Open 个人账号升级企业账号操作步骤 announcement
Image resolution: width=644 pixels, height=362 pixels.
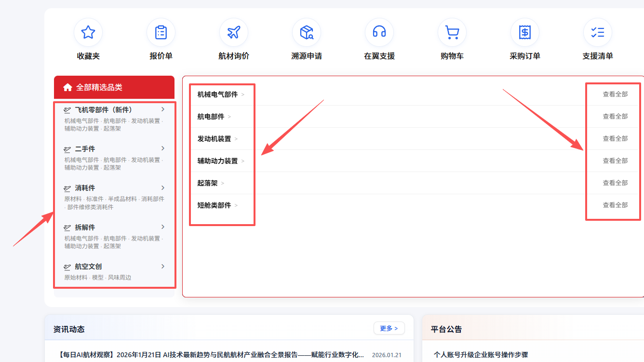pyautogui.click(x=481, y=355)
